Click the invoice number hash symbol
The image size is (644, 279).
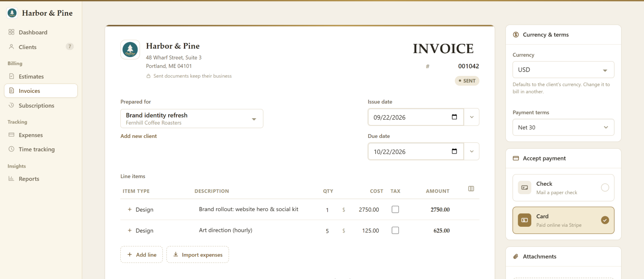[x=427, y=66]
